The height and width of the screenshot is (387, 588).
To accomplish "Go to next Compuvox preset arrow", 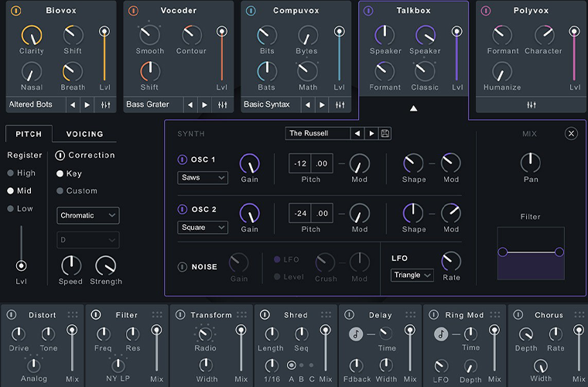I will [x=322, y=105].
